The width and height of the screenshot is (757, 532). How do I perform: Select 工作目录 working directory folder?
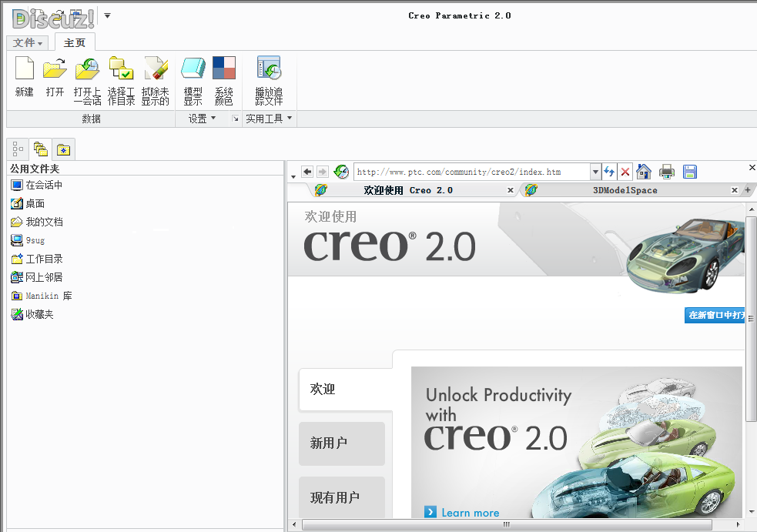(37, 259)
